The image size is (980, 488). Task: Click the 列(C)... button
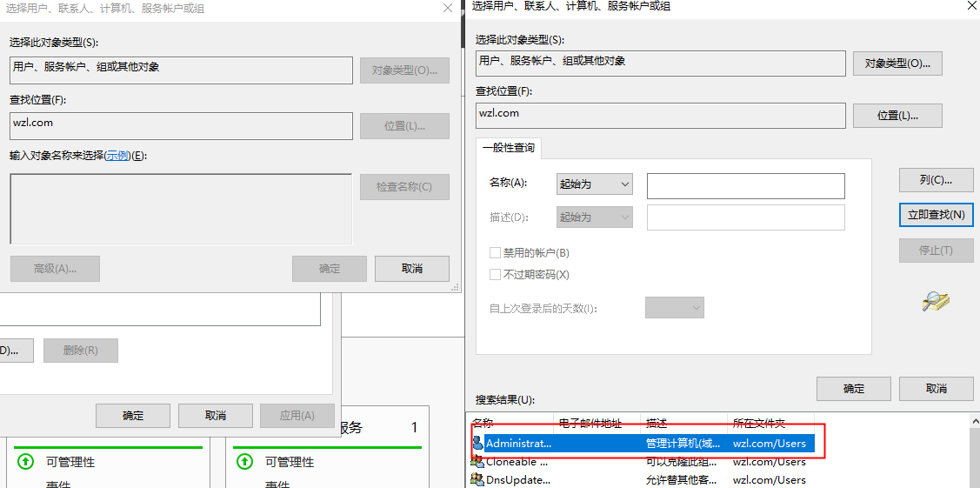tap(935, 180)
